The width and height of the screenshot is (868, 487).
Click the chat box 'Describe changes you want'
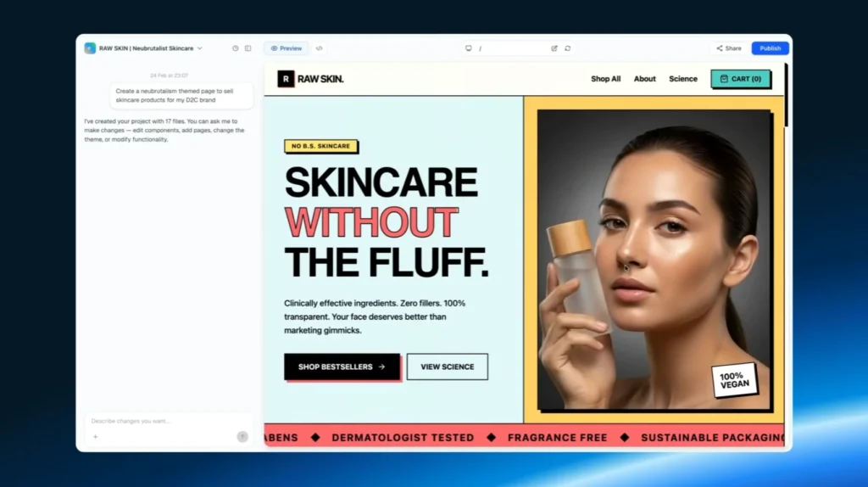tap(169, 421)
